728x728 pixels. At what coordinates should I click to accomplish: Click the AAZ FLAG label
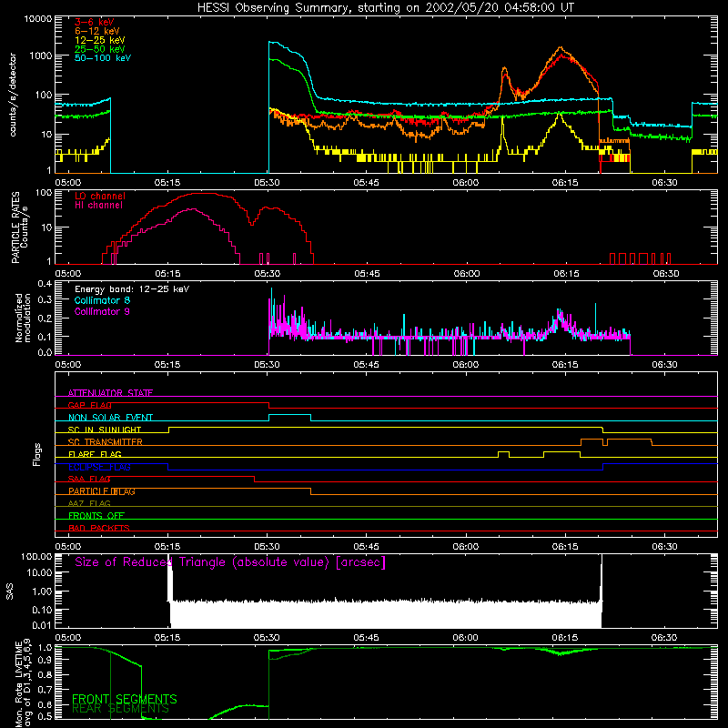click(89, 503)
